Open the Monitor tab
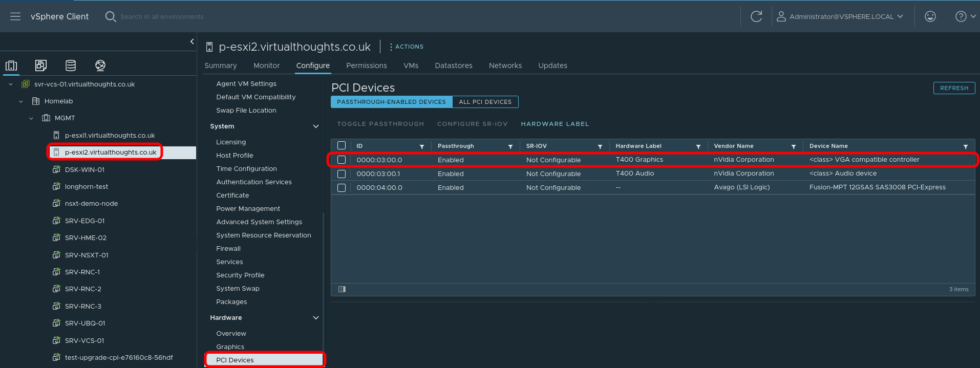The width and height of the screenshot is (980, 368). pos(267,66)
